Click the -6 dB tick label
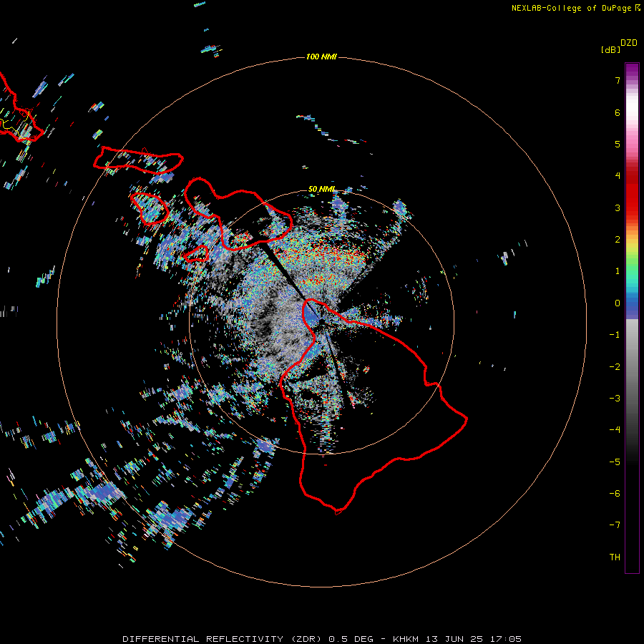This screenshot has height=644, width=644. (x=615, y=494)
